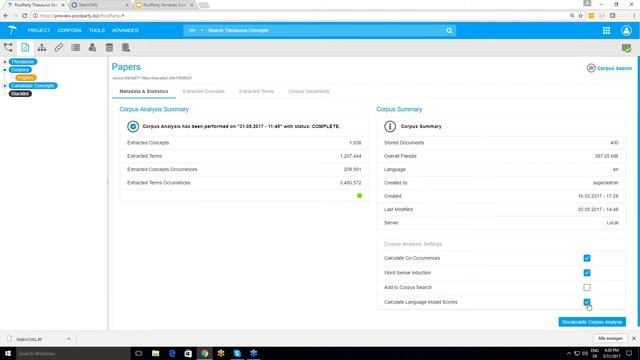
Task: Open the Corpus Search link
Action: (614, 68)
